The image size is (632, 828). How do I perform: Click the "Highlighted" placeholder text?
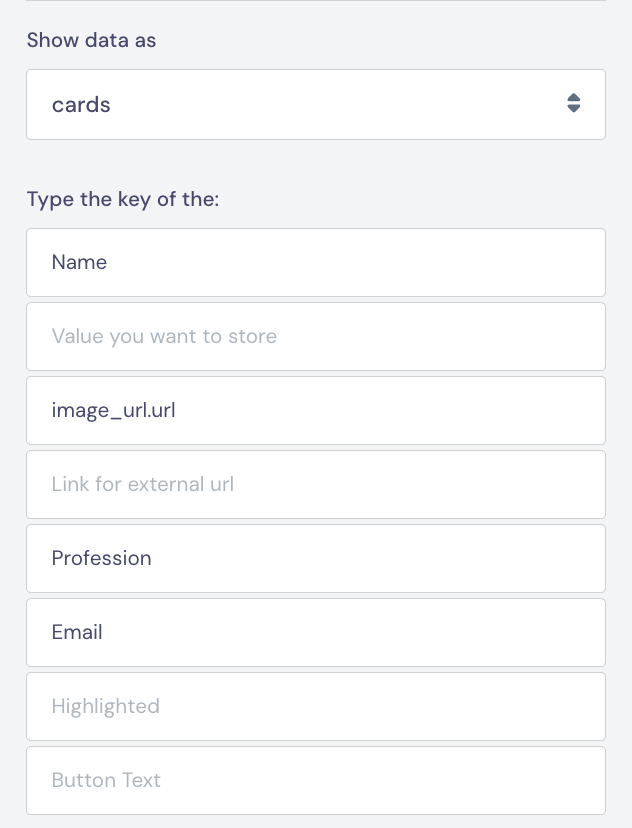point(105,706)
